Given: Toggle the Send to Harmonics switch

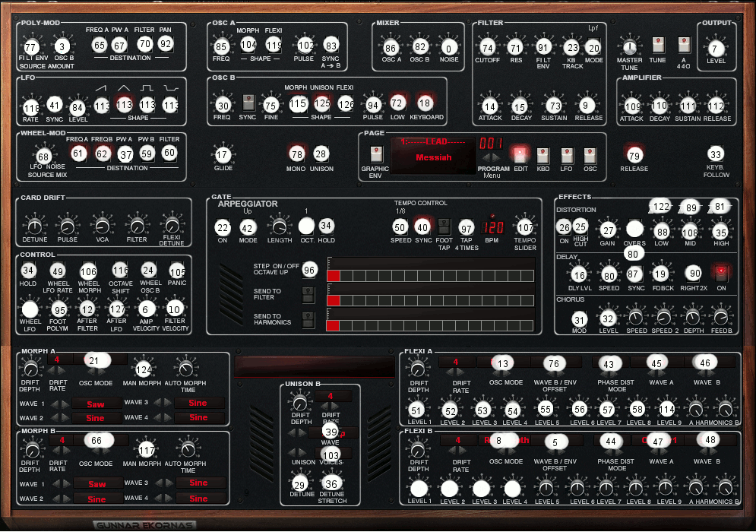Looking at the screenshot, I should (x=308, y=319).
